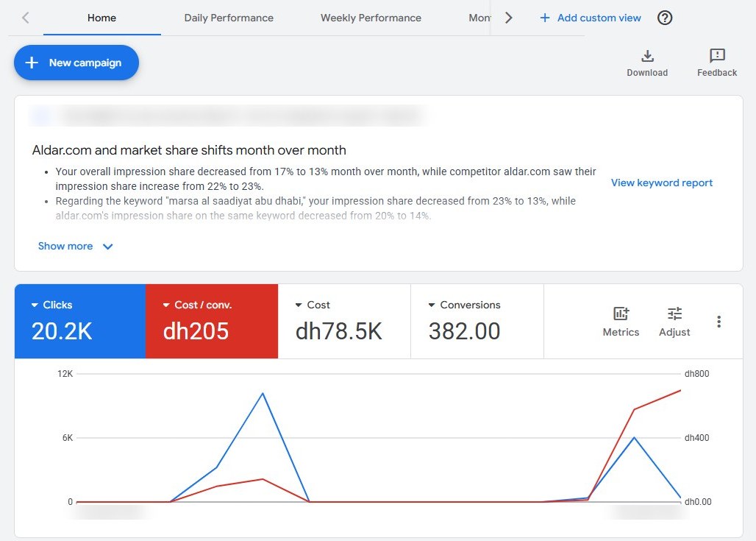Image resolution: width=756 pixels, height=541 pixels.
Task: Switch to the Weekly Performance tab
Action: tap(371, 18)
